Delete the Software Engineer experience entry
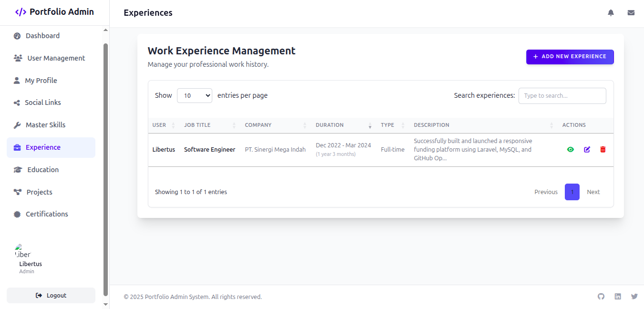Screen dimensions: 644x309 point(602,149)
